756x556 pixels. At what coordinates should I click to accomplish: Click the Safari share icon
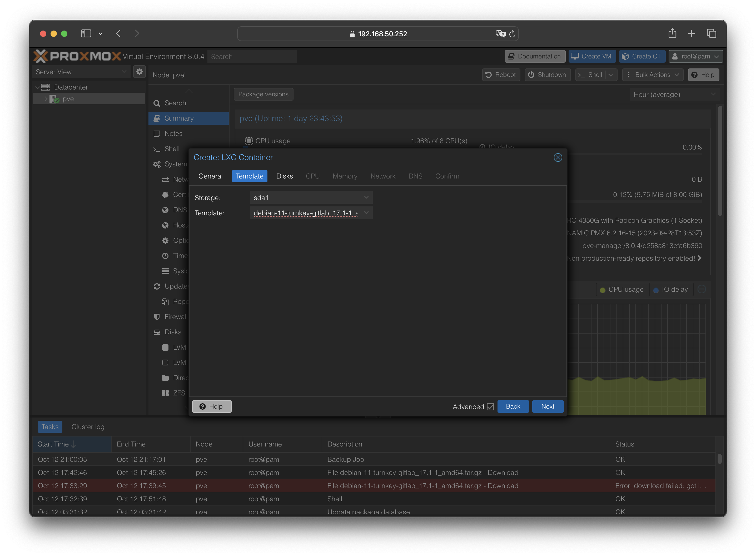click(x=672, y=33)
